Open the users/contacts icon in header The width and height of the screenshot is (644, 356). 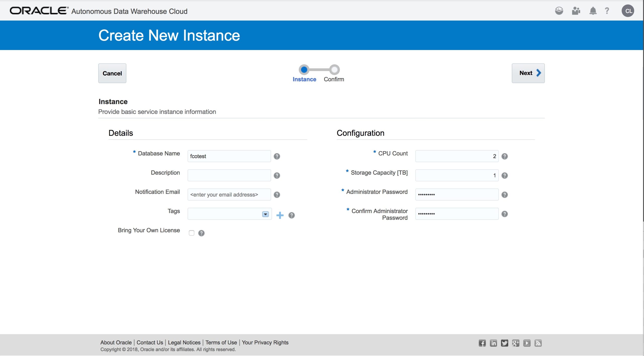(x=576, y=11)
